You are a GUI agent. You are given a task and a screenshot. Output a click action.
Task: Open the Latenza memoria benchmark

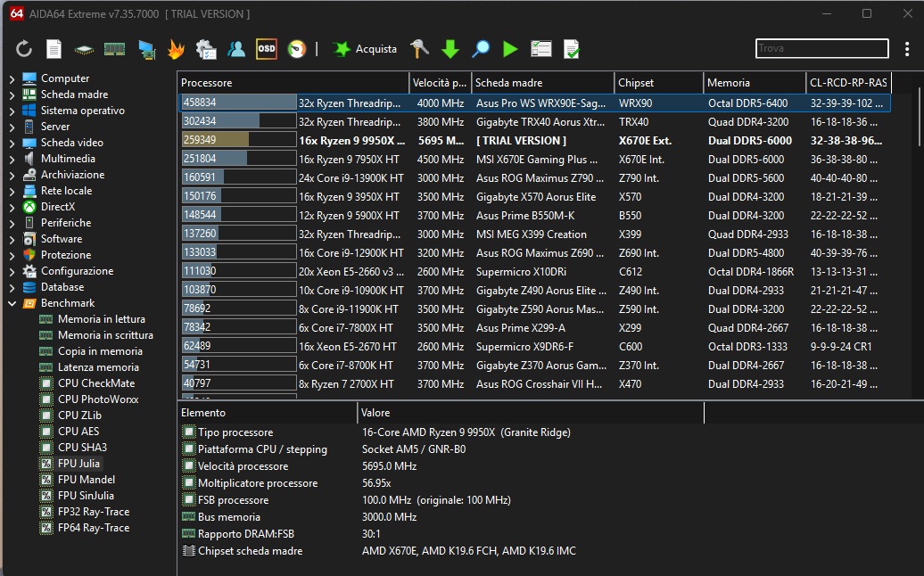click(98, 367)
